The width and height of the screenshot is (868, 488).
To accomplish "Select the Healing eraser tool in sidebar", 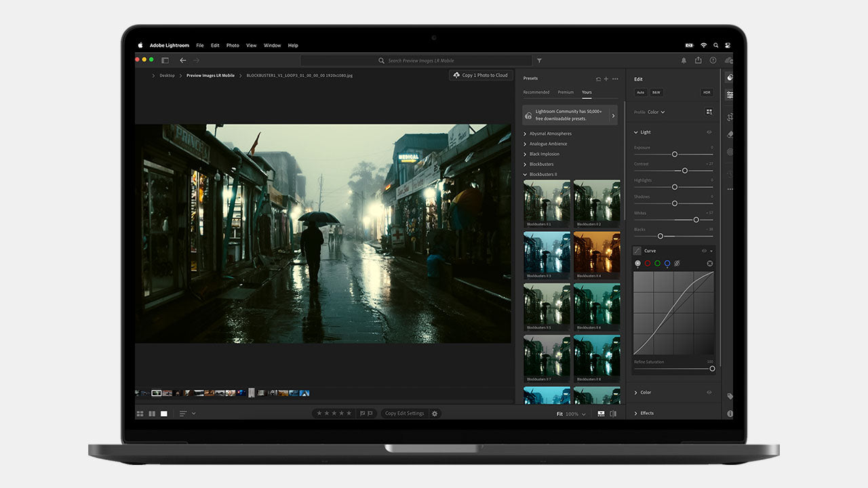I will 730,134.
